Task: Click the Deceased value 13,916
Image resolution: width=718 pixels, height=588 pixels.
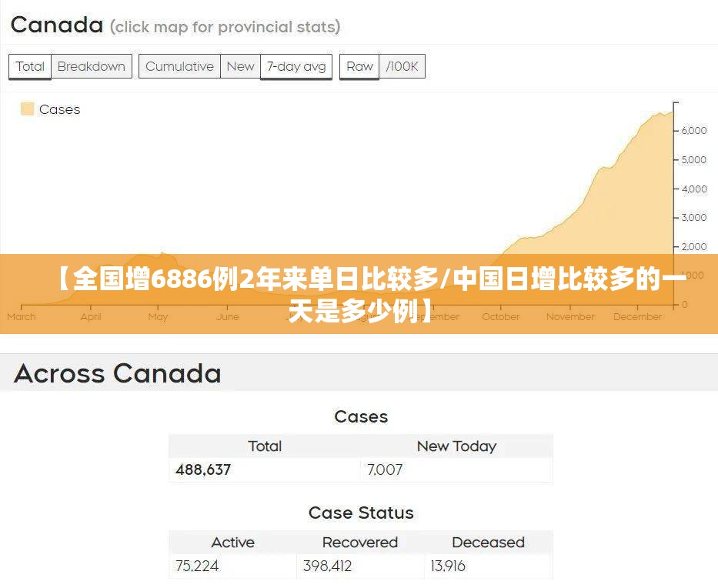Action: tap(448, 566)
